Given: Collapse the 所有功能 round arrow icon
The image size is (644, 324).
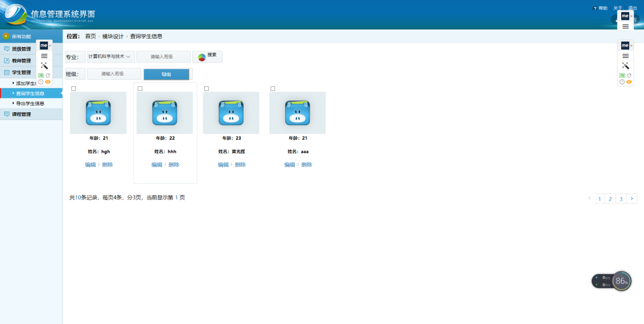Looking at the screenshot, I should (6, 36).
